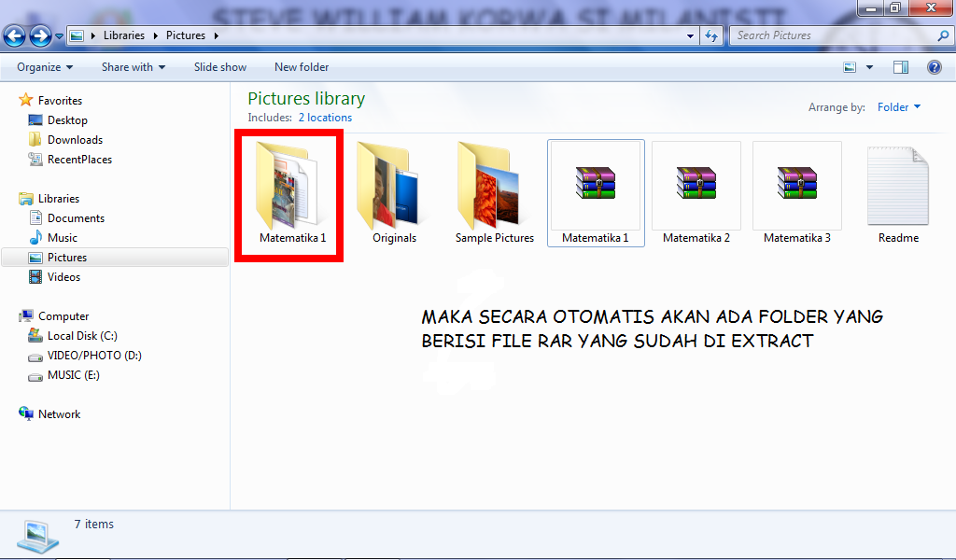
Task: Show the preview pane
Action: 901,66
